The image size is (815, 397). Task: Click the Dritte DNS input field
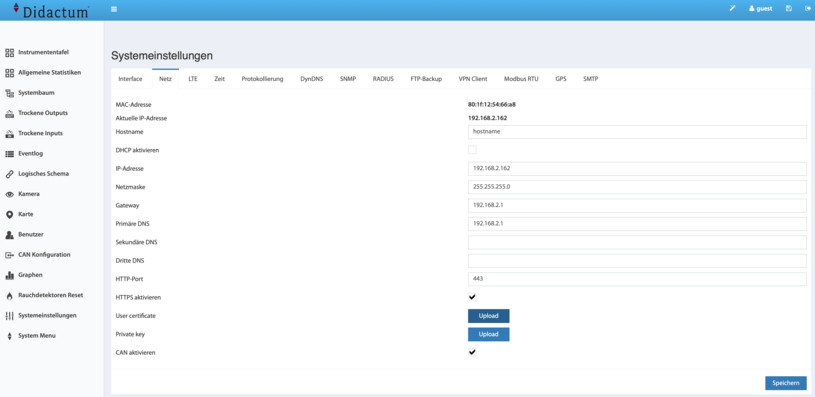(637, 261)
